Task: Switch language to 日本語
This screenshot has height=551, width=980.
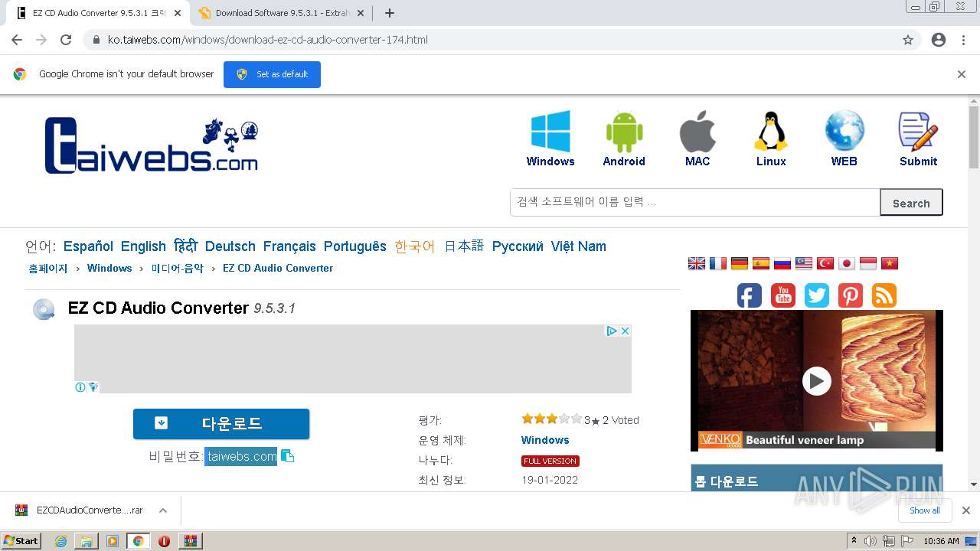Action: 464,246
